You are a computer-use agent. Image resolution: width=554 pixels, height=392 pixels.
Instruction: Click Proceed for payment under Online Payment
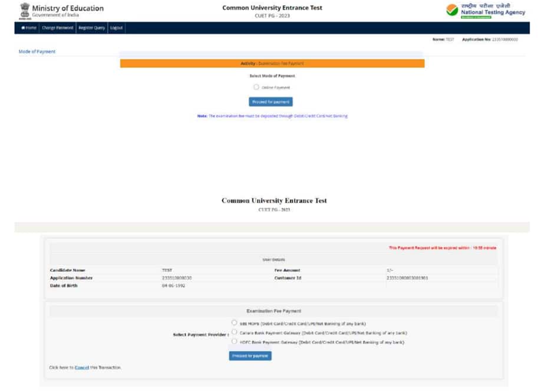coord(271,101)
